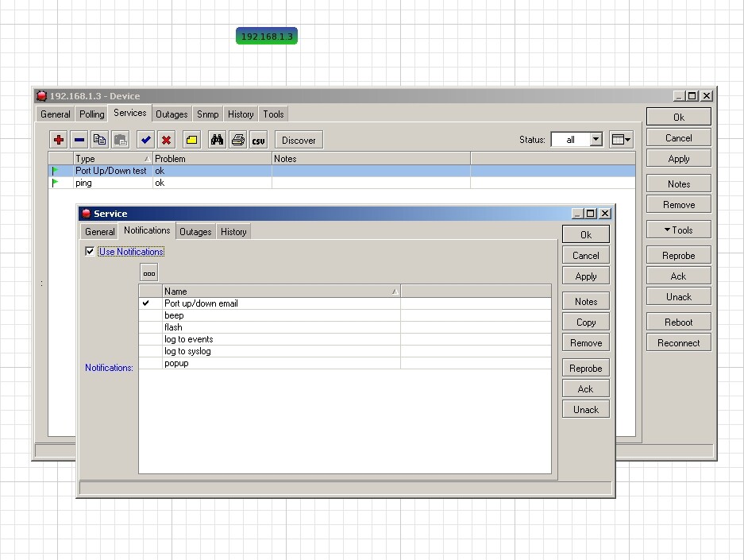Viewport: 744px width, 560px height.
Task: Click inside the Status filter field
Action: tap(571, 140)
